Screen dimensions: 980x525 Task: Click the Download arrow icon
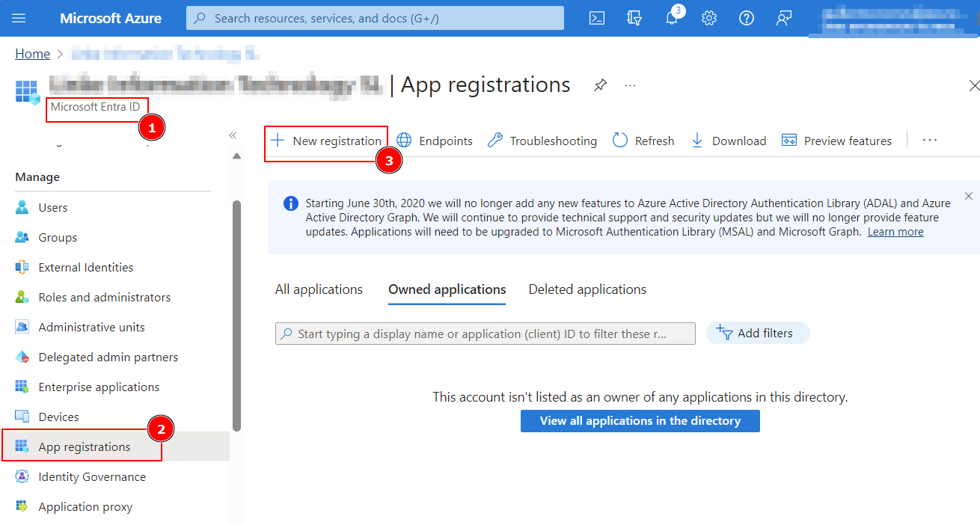coord(697,140)
